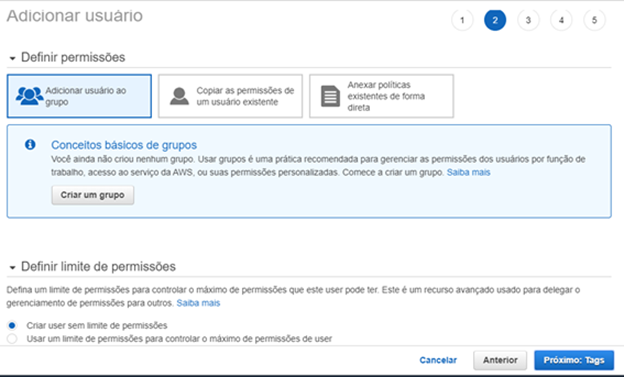
Task: Click the group of users icon
Action: pos(29,96)
